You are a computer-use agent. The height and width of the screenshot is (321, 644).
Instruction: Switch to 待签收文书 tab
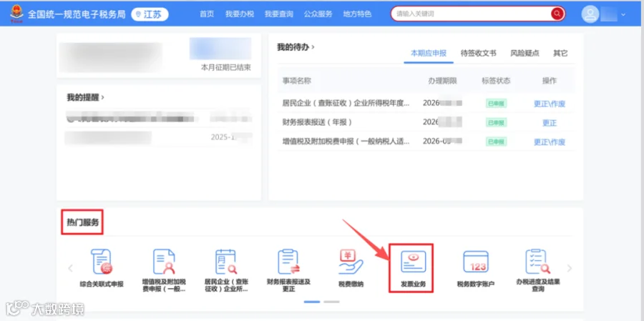[x=479, y=54]
